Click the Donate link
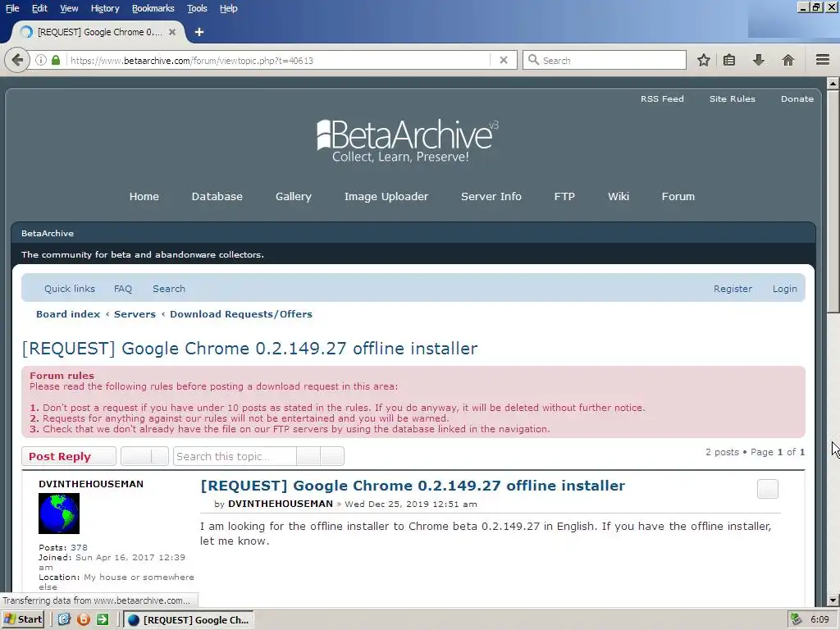This screenshot has height=630, width=840. [x=797, y=98]
